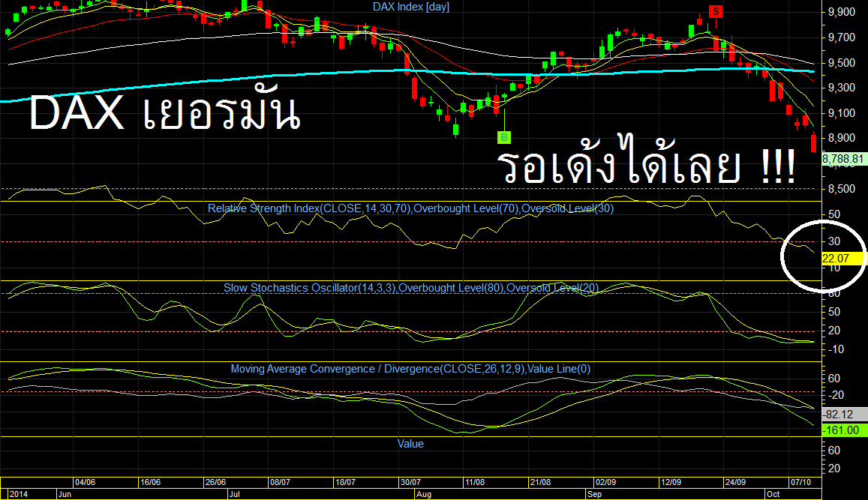Image resolution: width=868 pixels, height=500 pixels.
Task: Click the 30 level on RSI axis
Action: click(834, 241)
